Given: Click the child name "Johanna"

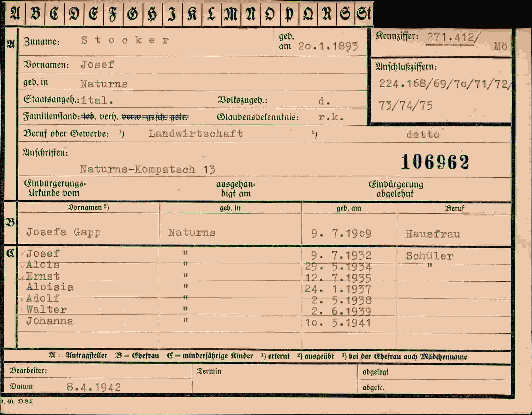Looking at the screenshot, I should 50,321.
